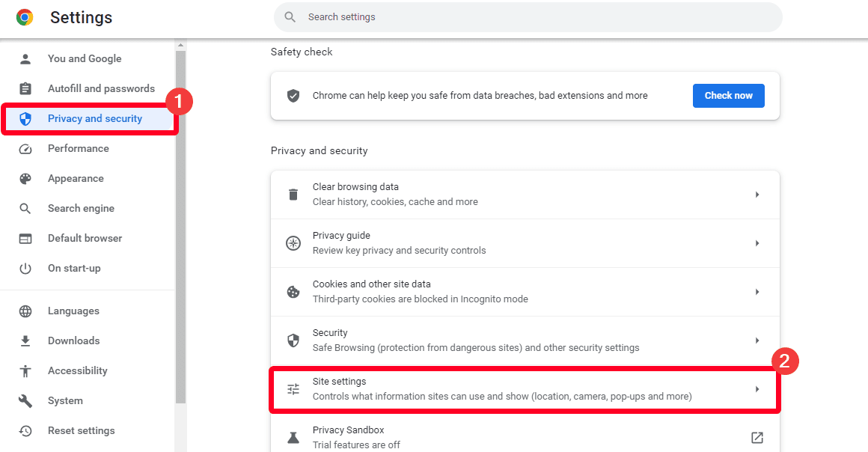
Task: Click the Autofill and passwords icon
Action: [26, 88]
